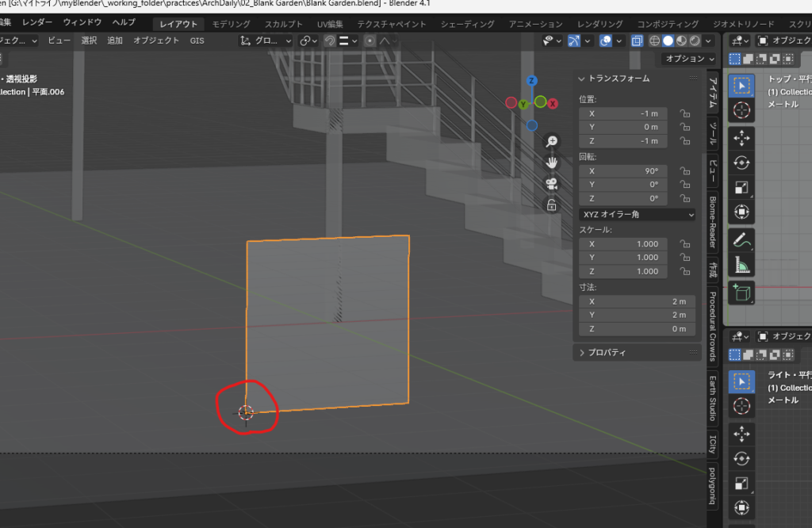Open the GIS menu in the viewport header
The width and height of the screenshot is (812, 528).
coord(197,40)
